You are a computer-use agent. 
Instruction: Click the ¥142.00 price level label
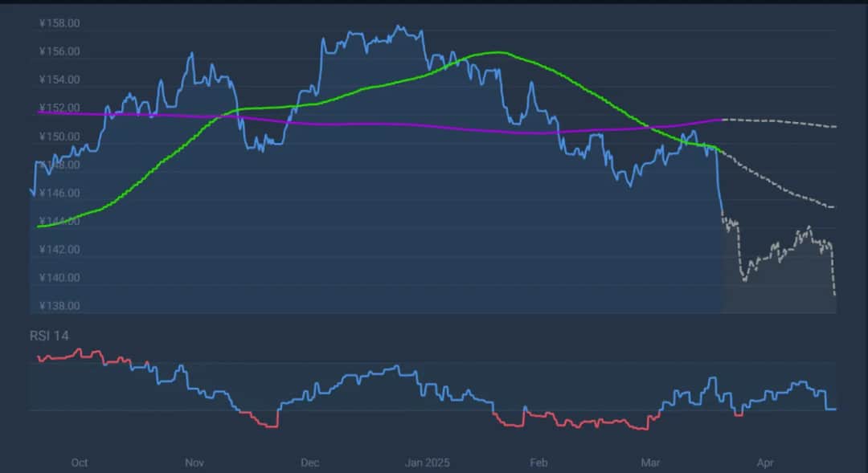tap(59, 249)
